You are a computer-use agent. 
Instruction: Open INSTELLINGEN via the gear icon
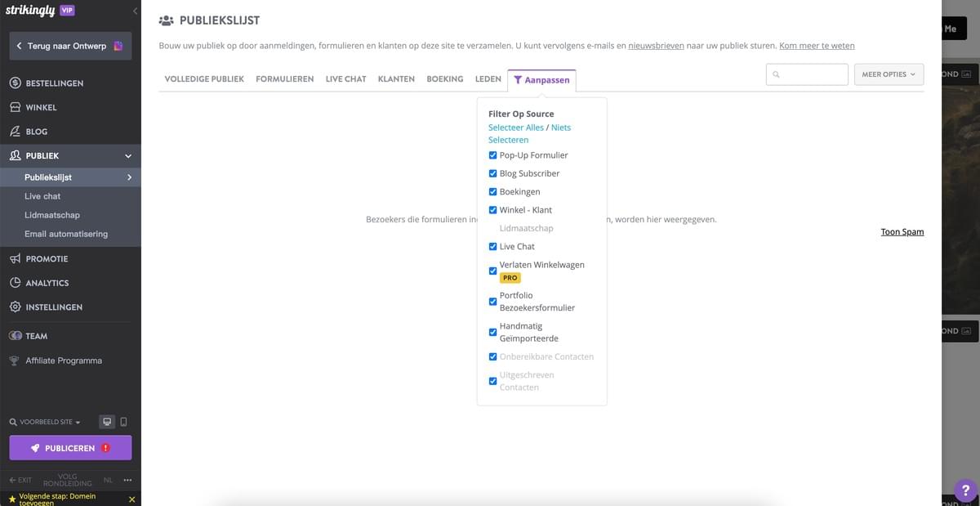(14, 307)
